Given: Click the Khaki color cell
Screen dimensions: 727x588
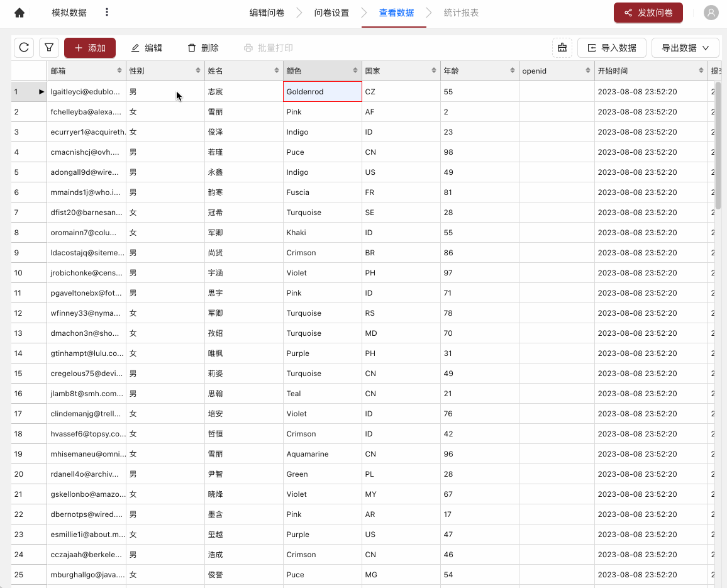Looking at the screenshot, I should [322, 232].
